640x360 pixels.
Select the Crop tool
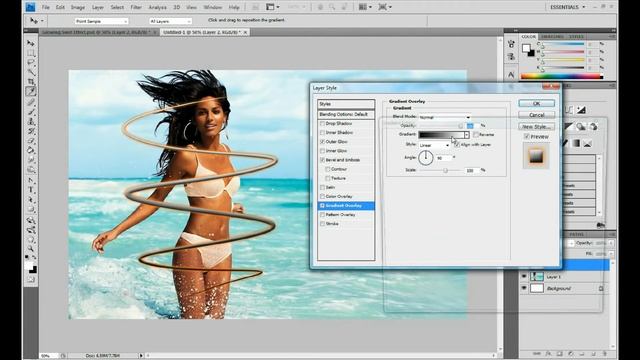click(x=31, y=82)
